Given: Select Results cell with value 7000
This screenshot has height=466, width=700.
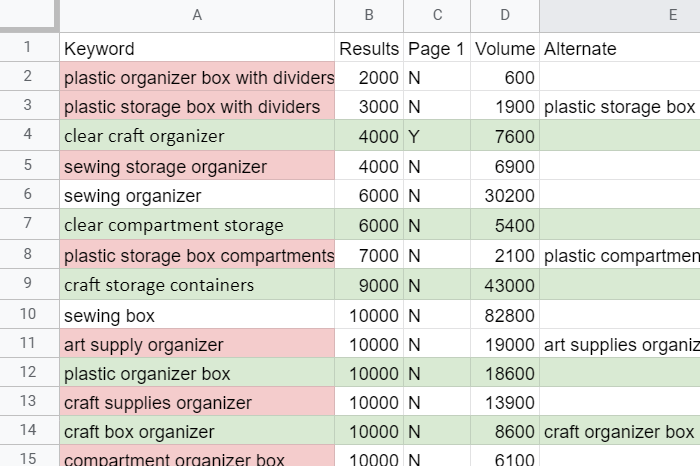Looking at the screenshot, I should (369, 254).
